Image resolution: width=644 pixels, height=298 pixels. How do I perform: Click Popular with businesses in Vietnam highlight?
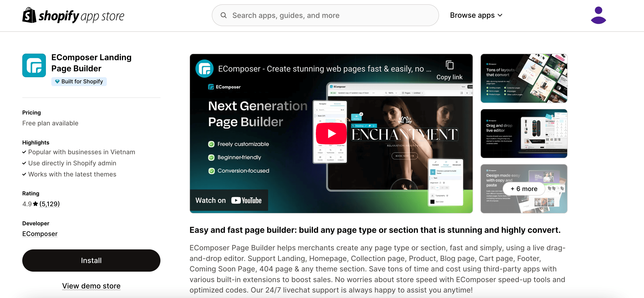tap(82, 152)
